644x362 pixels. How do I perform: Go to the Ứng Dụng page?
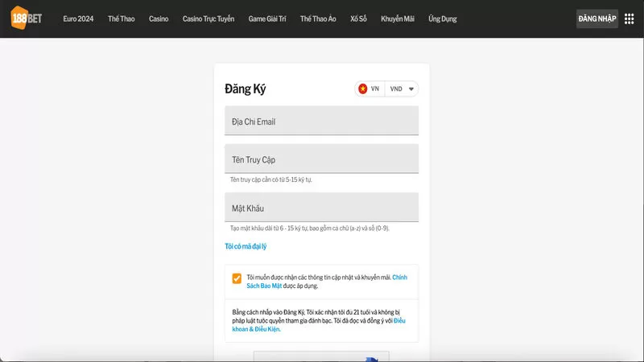point(442,19)
